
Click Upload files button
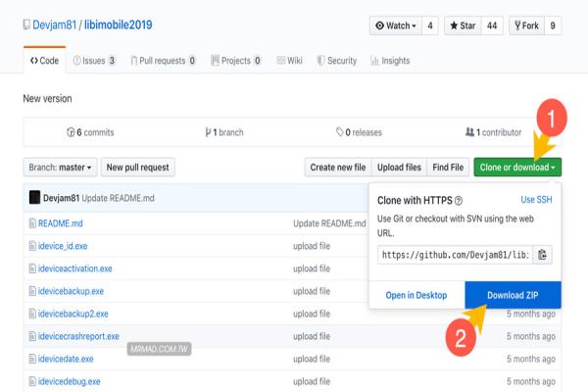399,168
